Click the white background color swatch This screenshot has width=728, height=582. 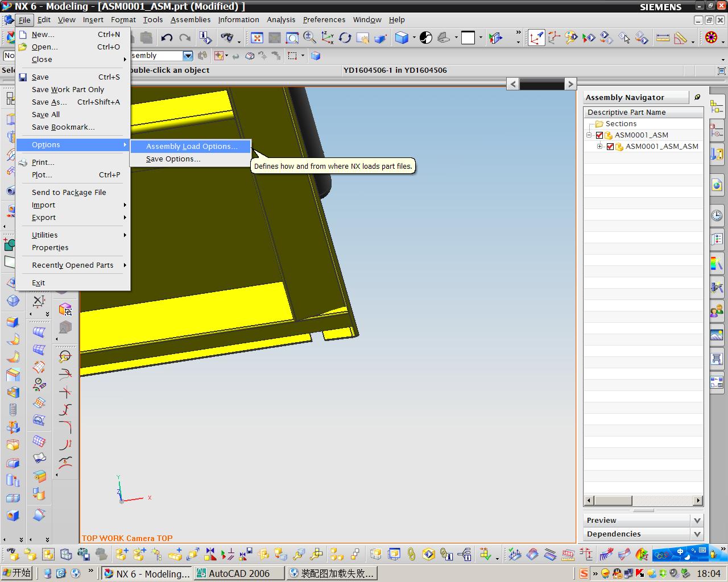[x=468, y=38]
